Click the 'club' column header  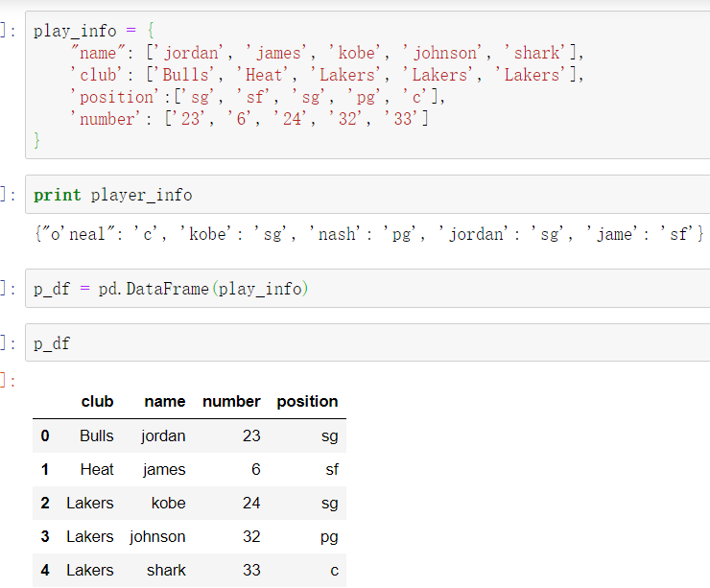click(97, 402)
